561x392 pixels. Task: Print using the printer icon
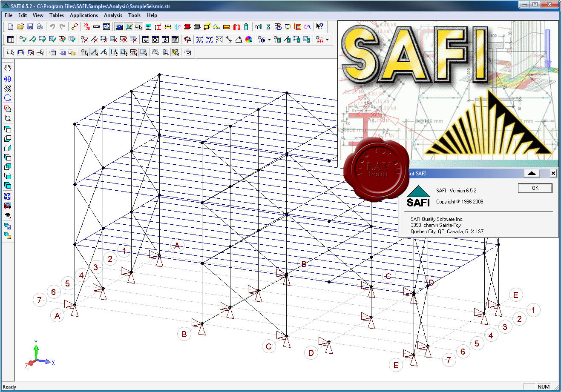point(40,26)
